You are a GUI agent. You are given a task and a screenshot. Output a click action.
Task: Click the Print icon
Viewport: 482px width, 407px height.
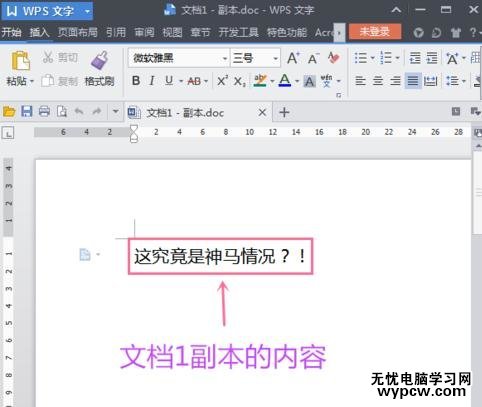click(44, 111)
